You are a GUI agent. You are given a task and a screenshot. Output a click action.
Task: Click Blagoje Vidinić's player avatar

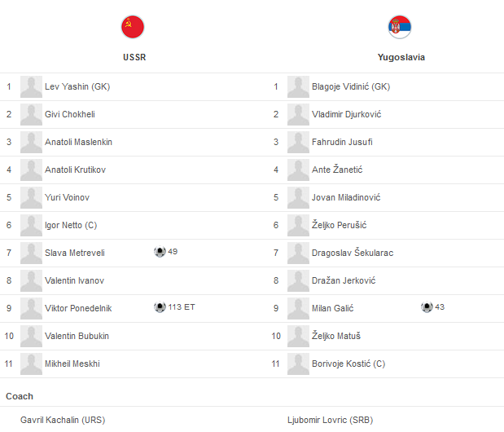[x=298, y=86]
